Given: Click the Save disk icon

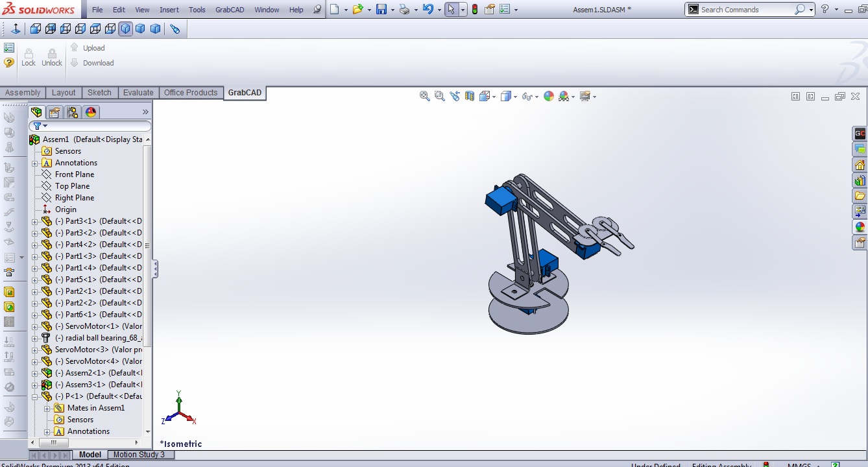Looking at the screenshot, I should (381, 10).
